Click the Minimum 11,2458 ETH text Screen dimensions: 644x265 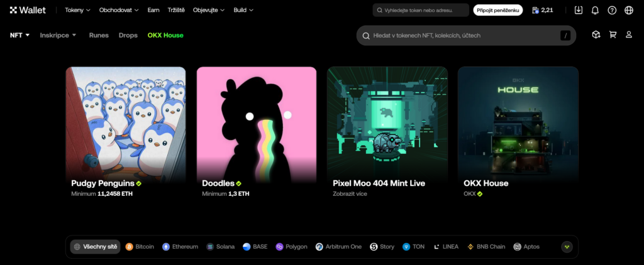[x=102, y=193]
